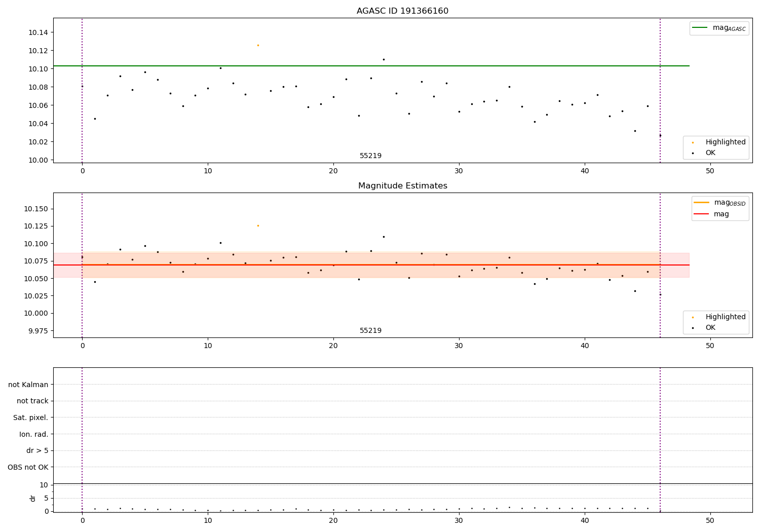
Task: Click the orange highlighted point in top plot
Action: [258, 45]
